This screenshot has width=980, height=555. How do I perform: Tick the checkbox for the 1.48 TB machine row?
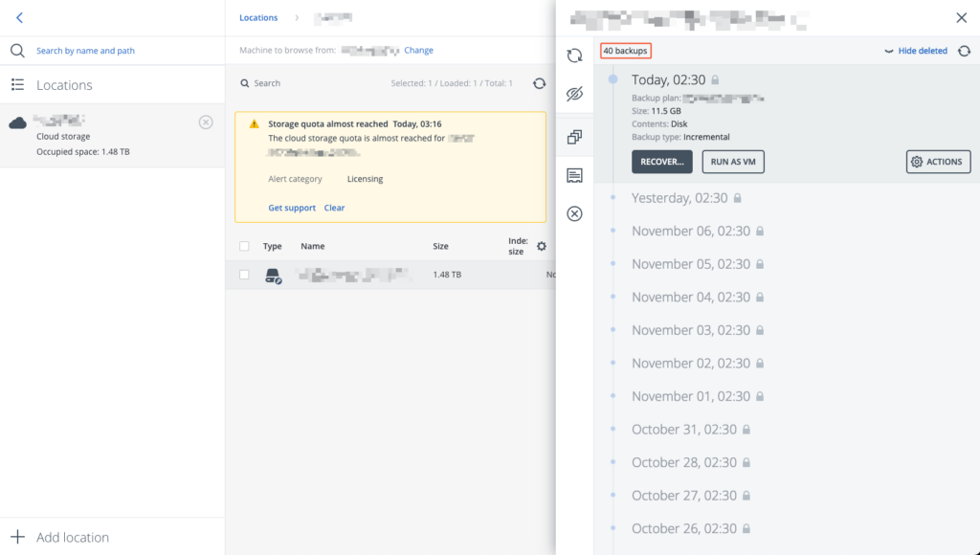tap(246, 276)
